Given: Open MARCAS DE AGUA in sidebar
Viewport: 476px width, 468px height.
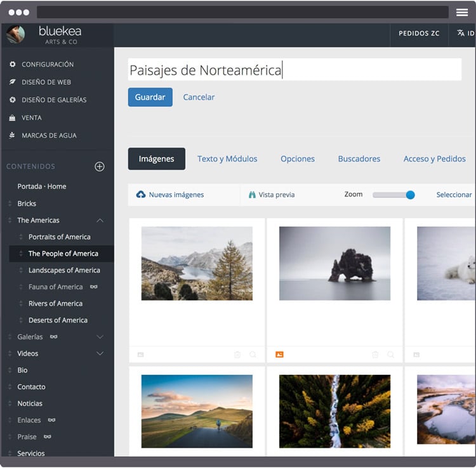Looking at the screenshot, I should (49, 135).
